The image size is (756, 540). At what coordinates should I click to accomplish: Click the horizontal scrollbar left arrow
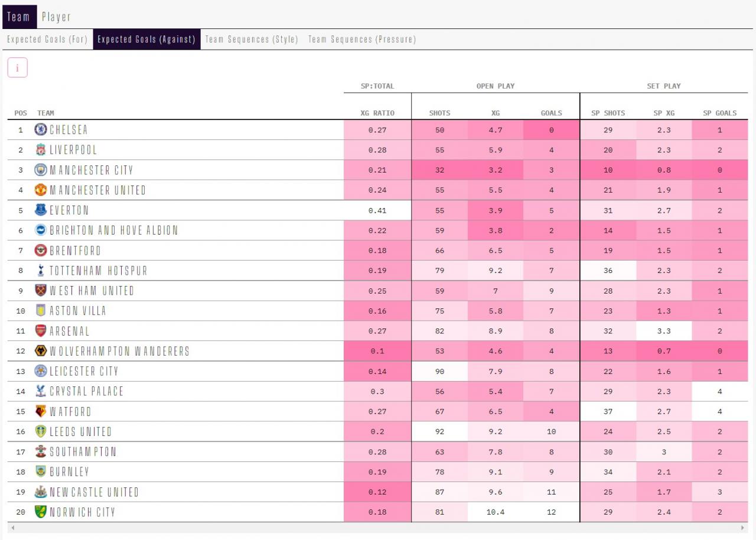coord(12,527)
